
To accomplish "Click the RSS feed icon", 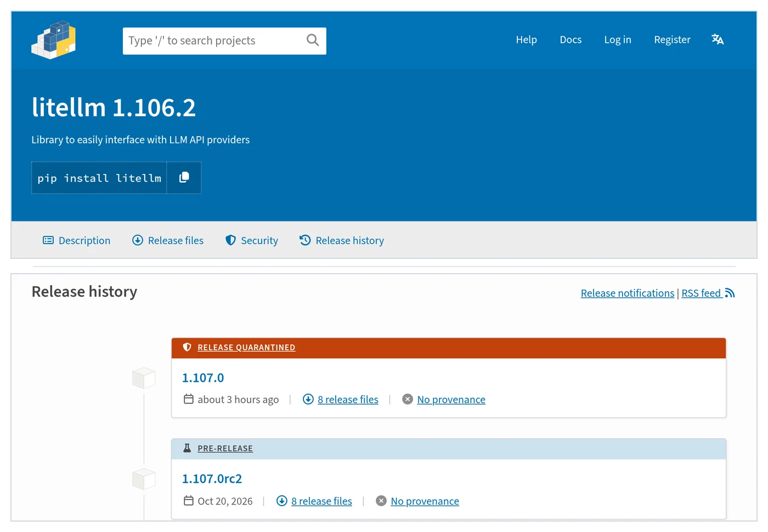I will pyautogui.click(x=730, y=293).
